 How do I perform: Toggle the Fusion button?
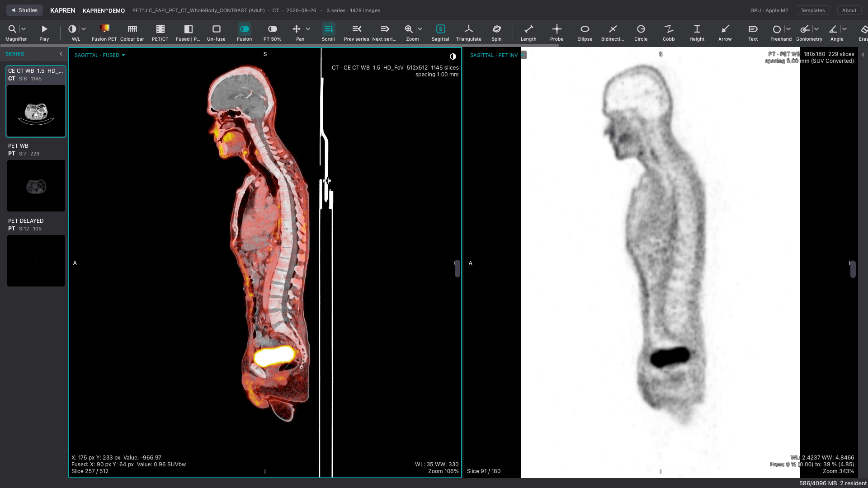(x=245, y=33)
